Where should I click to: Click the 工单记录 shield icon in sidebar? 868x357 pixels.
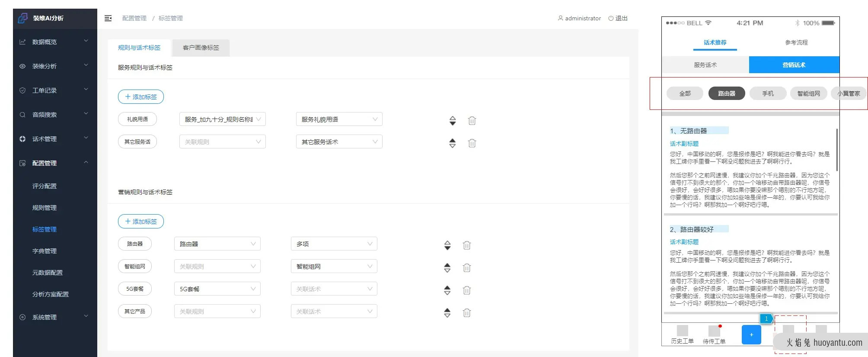pyautogui.click(x=22, y=90)
